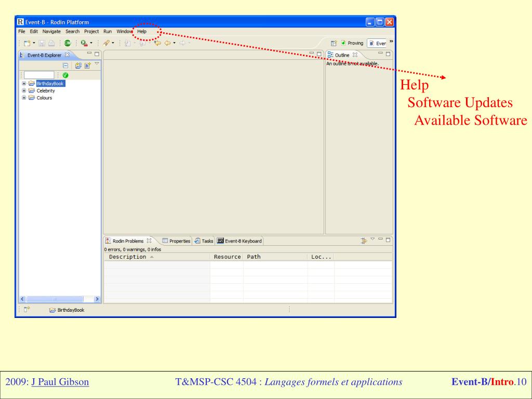This screenshot has width=532, height=399.
Task: Open the Run menu
Action: tap(108, 32)
